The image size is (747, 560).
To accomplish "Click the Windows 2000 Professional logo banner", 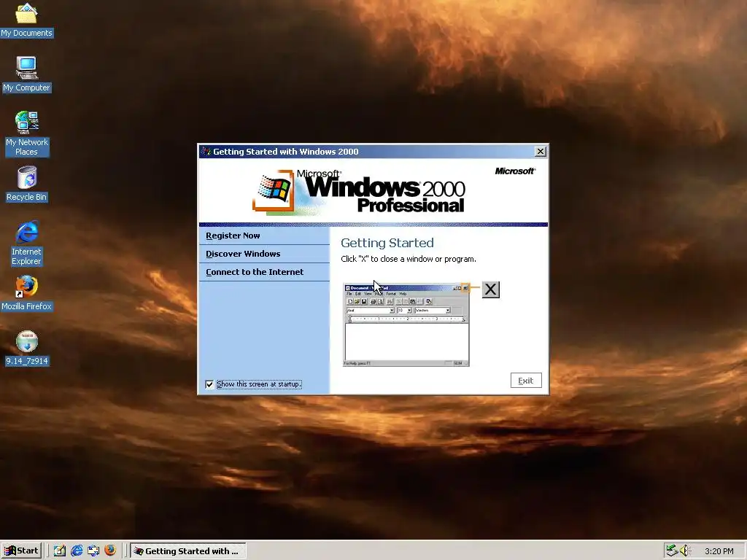I will click(359, 191).
